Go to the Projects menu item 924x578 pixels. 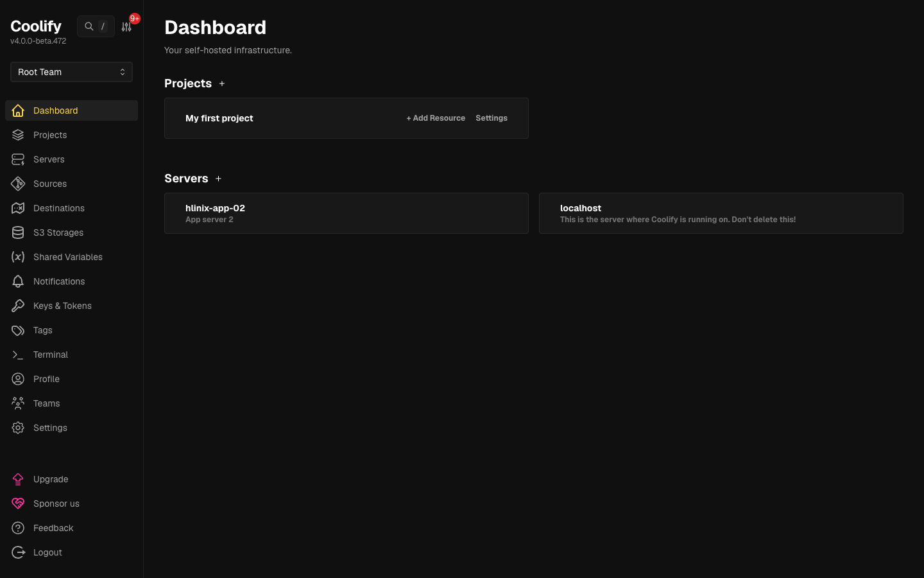pyautogui.click(x=71, y=135)
